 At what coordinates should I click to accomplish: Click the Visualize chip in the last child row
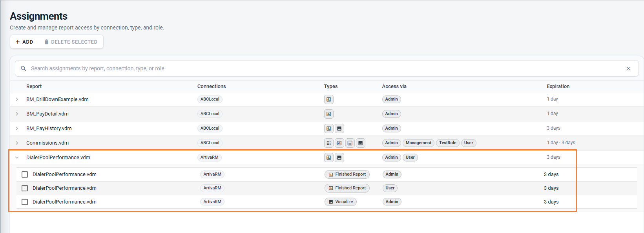tap(341, 202)
